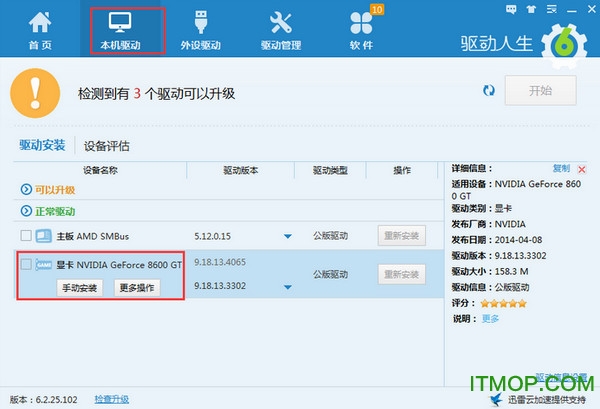Click the 操作 column header
The width and height of the screenshot is (600, 409).
(402, 170)
